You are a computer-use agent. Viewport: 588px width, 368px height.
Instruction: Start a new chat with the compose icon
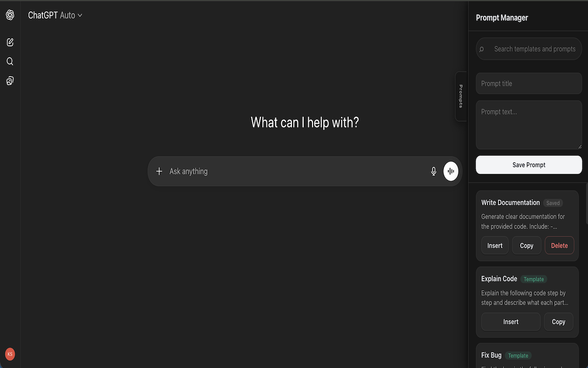[10, 42]
